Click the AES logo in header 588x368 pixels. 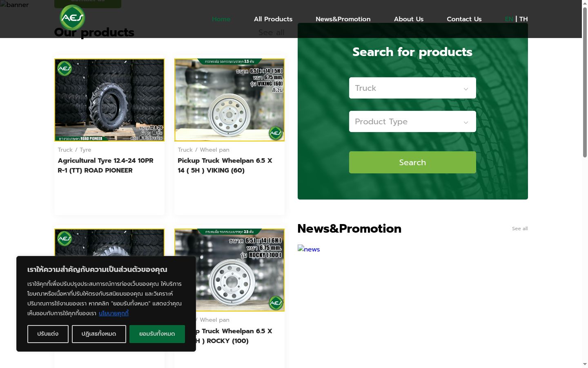click(x=72, y=18)
